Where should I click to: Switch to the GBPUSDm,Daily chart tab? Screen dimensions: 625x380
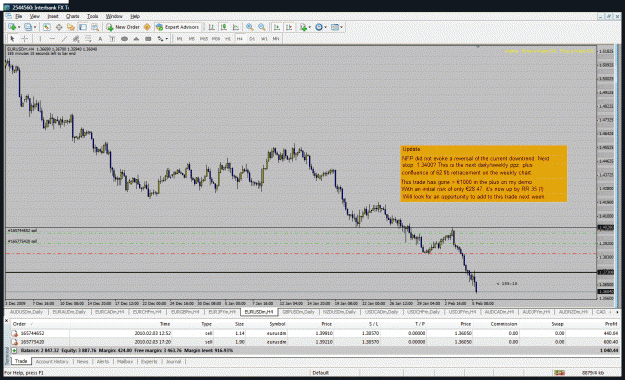click(299, 312)
